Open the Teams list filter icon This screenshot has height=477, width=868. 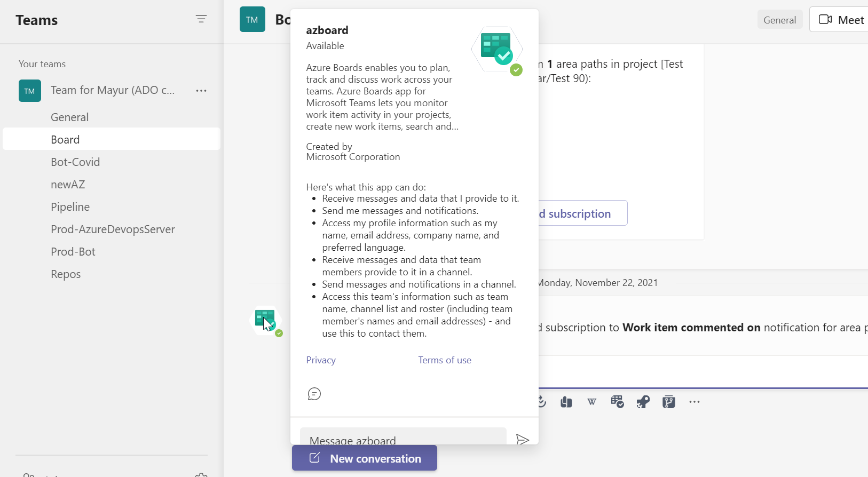click(x=201, y=19)
